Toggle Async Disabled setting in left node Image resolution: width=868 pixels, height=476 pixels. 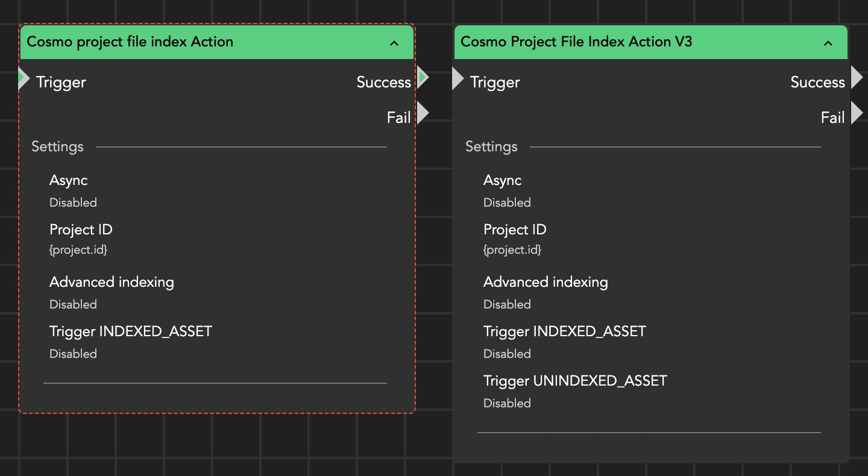73,202
